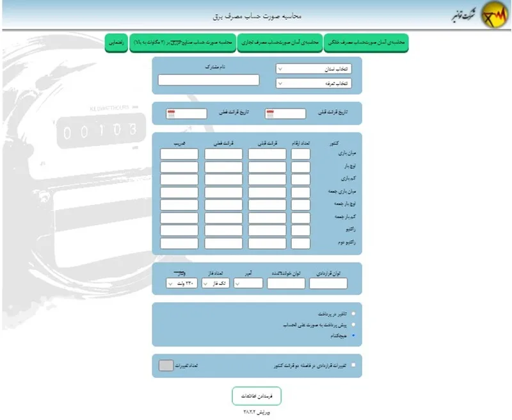Click coefficient field for 'کم باری' row
Viewport: 512px width, 420px height.
click(x=179, y=180)
